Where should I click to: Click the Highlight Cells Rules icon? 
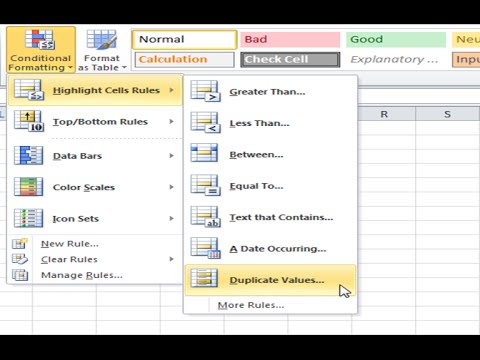(x=28, y=90)
